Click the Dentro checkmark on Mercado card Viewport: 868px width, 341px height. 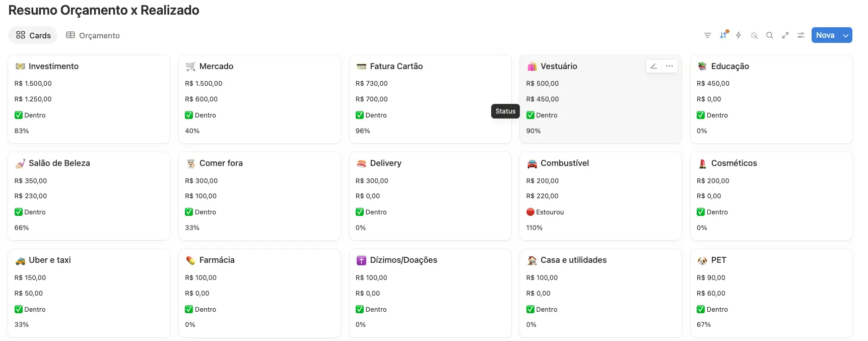(189, 115)
